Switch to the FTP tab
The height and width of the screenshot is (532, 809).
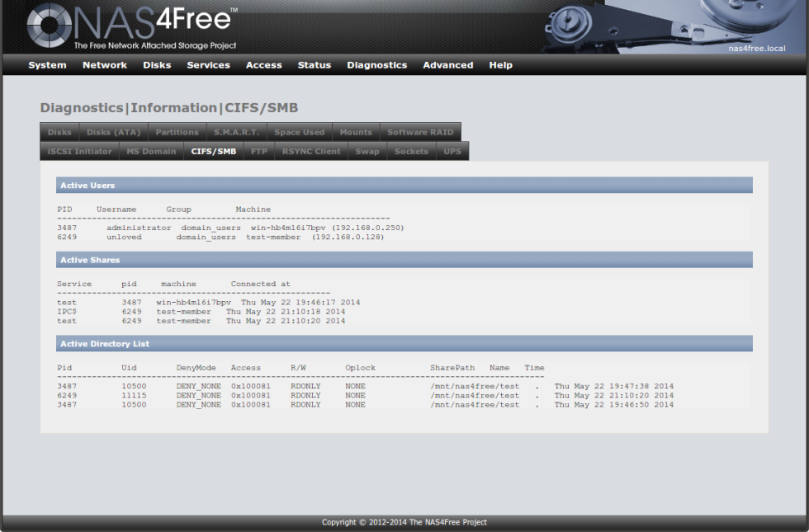[x=258, y=151]
